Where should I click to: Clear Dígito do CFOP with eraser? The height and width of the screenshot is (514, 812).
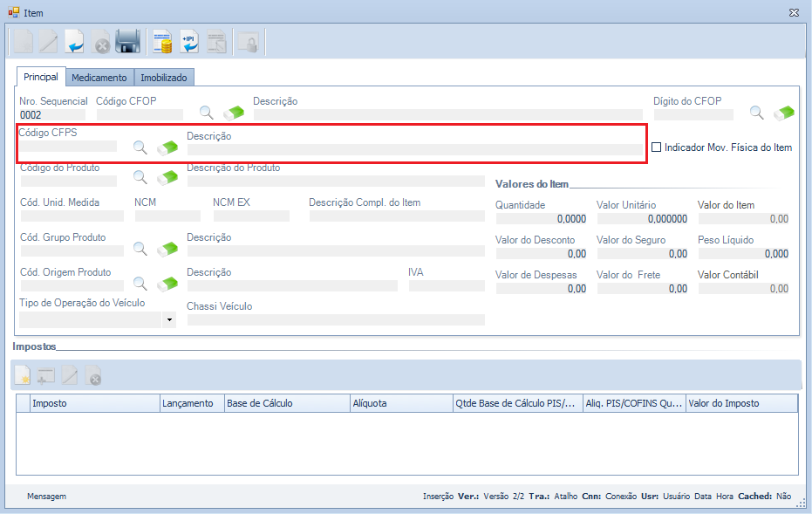(x=784, y=113)
